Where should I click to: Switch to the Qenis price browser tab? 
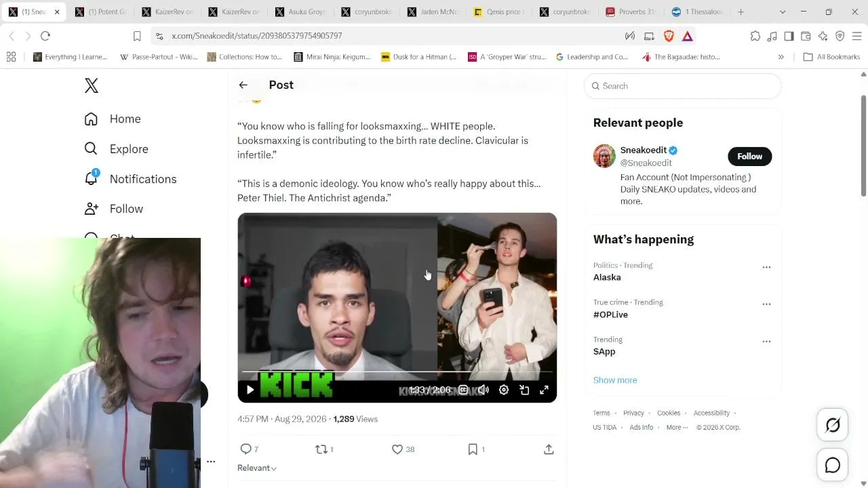click(x=500, y=12)
